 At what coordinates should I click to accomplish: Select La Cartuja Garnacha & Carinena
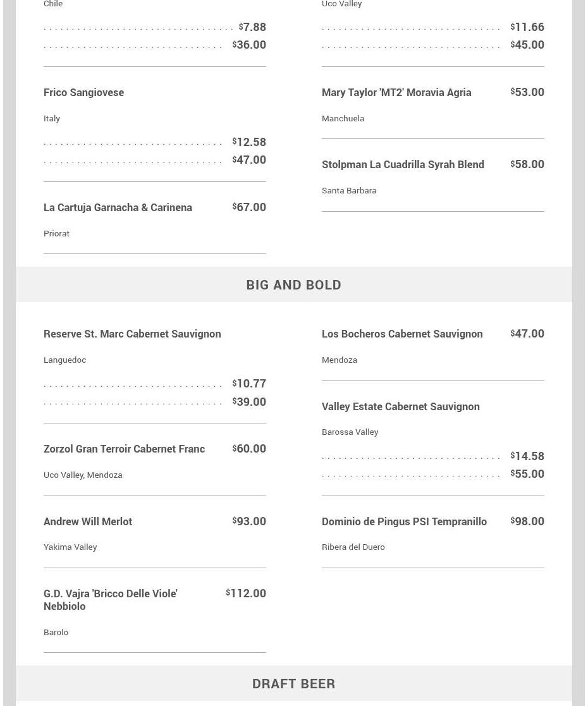click(x=118, y=207)
